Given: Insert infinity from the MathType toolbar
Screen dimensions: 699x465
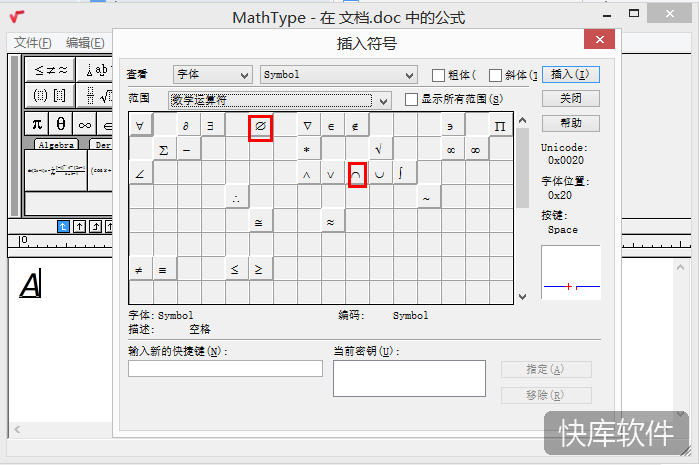Looking at the screenshot, I should click(84, 124).
